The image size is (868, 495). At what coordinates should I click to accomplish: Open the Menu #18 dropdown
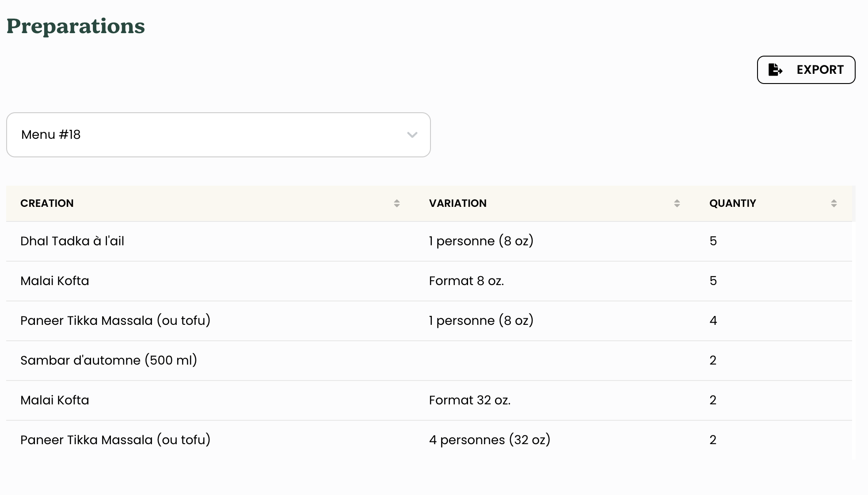218,135
